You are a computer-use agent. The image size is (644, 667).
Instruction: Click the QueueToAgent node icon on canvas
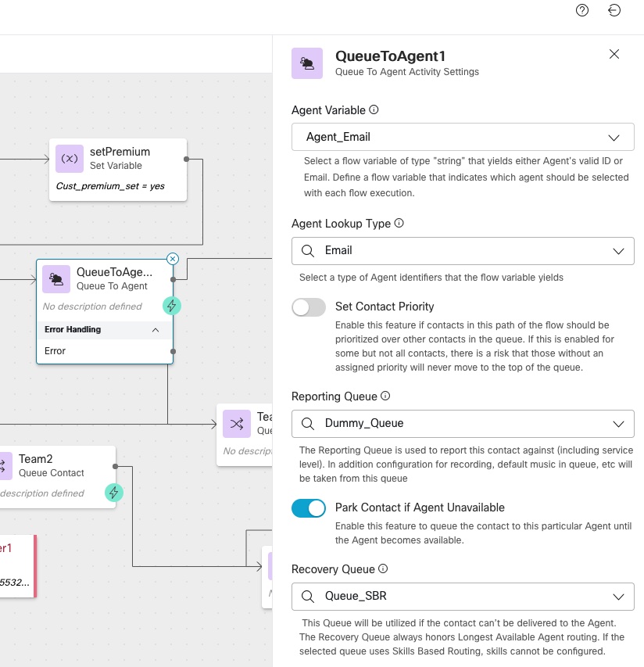coord(56,279)
